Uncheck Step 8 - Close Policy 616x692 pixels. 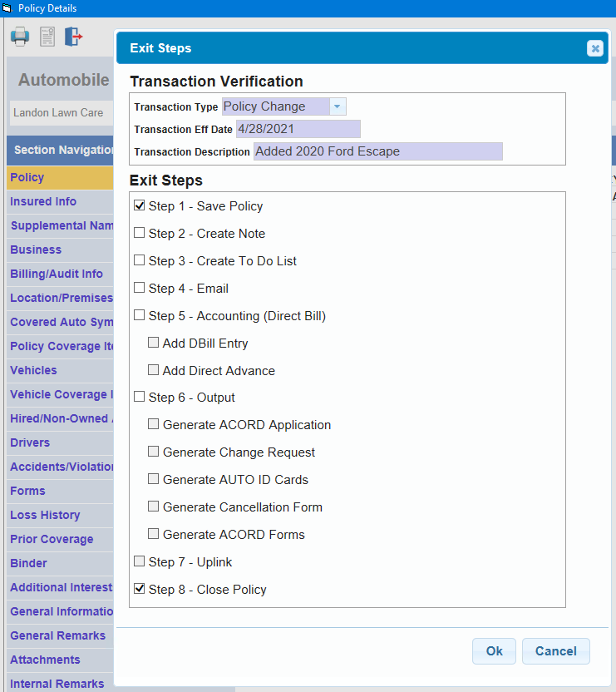click(140, 589)
